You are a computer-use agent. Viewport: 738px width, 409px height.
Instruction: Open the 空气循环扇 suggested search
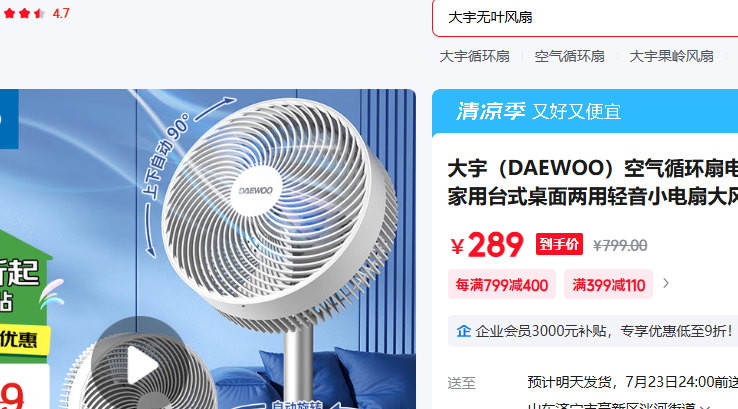click(x=570, y=56)
